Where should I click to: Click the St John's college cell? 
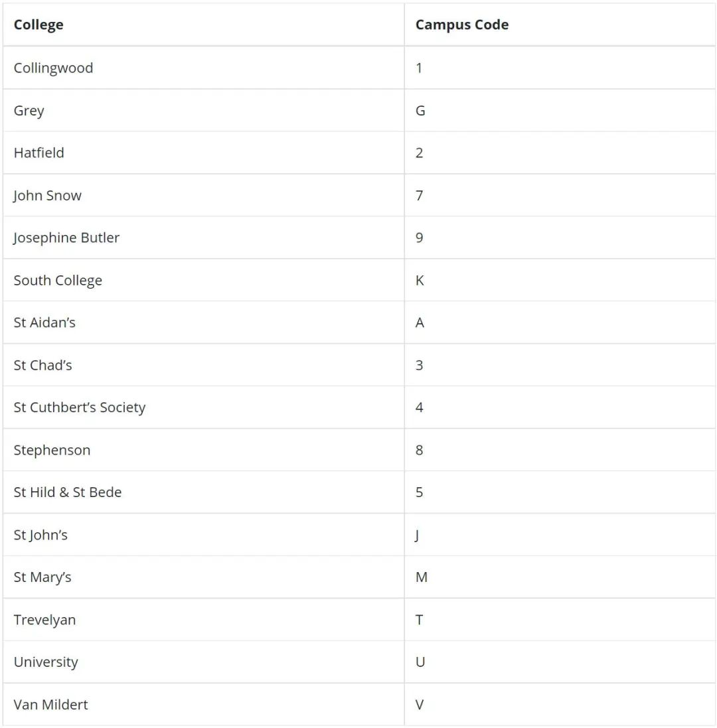tap(41, 535)
